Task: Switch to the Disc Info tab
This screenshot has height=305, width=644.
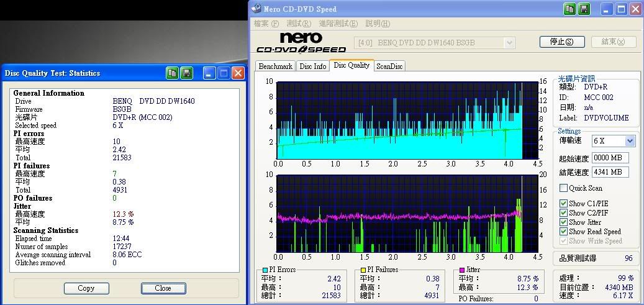Action: (312, 66)
